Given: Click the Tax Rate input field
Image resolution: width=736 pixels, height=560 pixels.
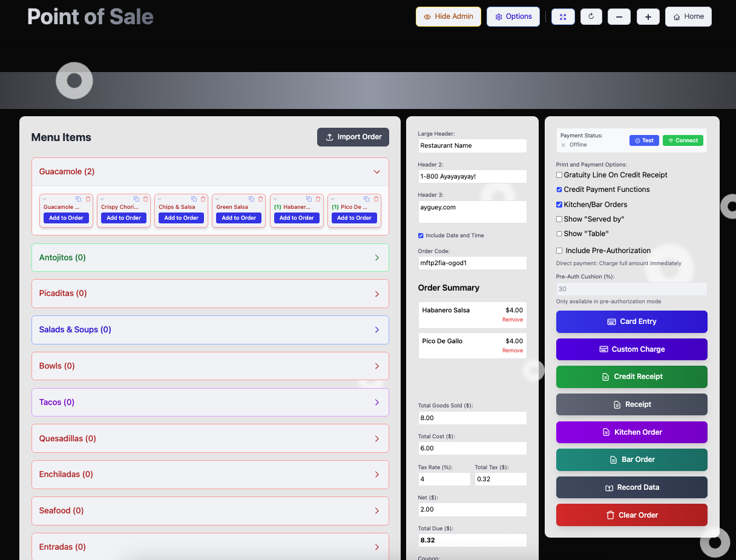Looking at the screenshot, I should pyautogui.click(x=444, y=479).
